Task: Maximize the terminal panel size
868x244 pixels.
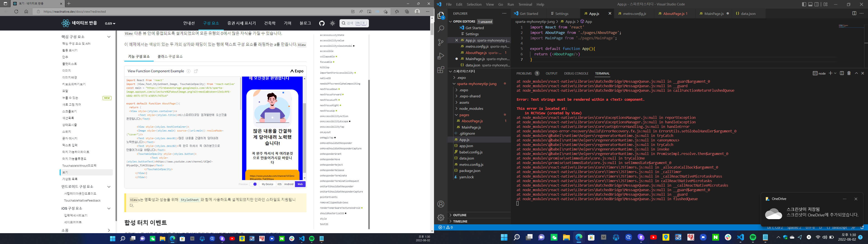Action: 856,73
